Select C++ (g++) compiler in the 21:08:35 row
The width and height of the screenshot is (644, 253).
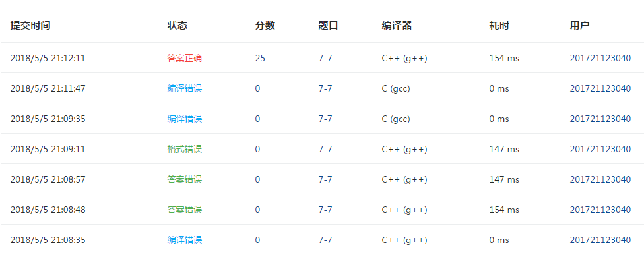point(404,240)
